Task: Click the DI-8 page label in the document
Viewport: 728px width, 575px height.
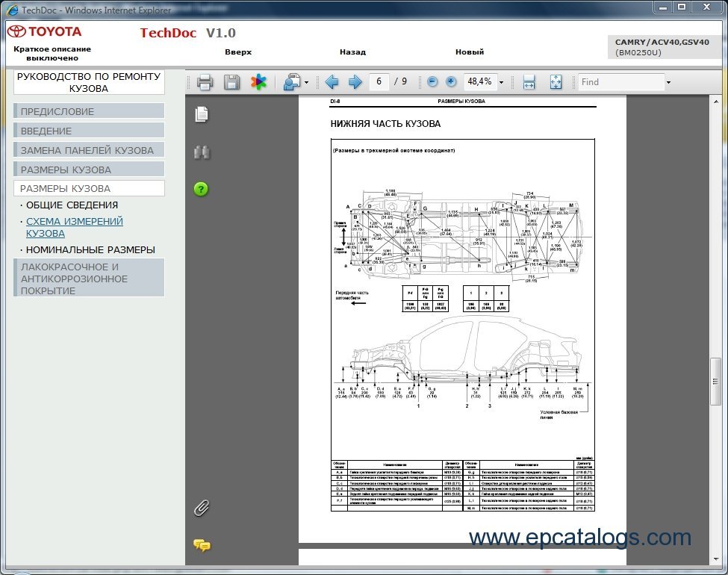Action: click(335, 102)
